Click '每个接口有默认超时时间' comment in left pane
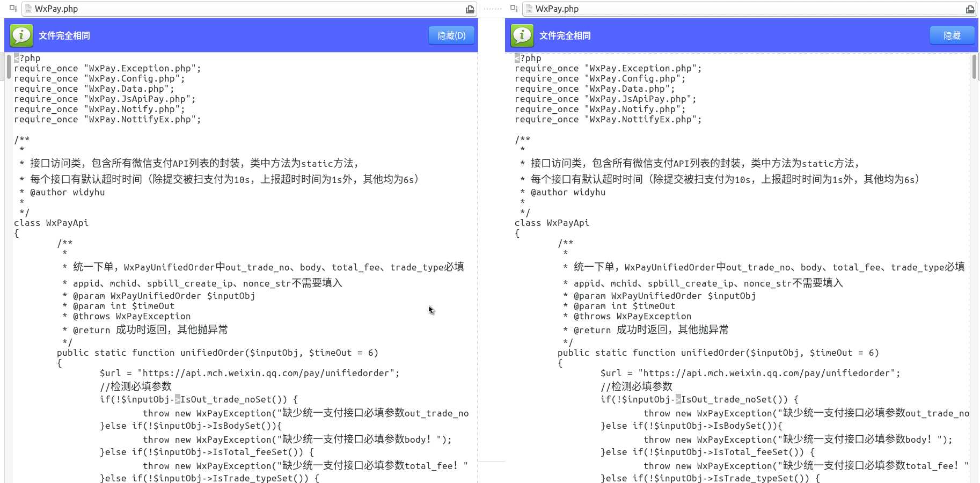The width and height of the screenshot is (980, 483). point(219,179)
